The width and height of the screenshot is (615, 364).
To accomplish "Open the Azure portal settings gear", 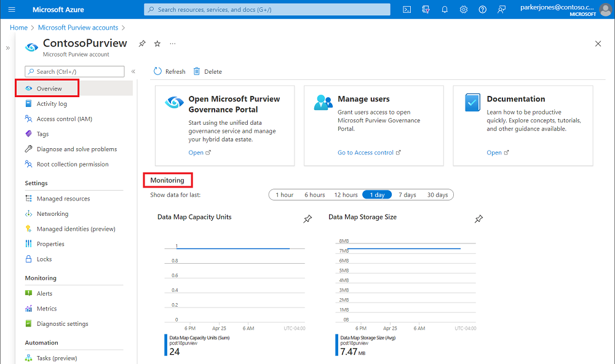I will 463,9.
